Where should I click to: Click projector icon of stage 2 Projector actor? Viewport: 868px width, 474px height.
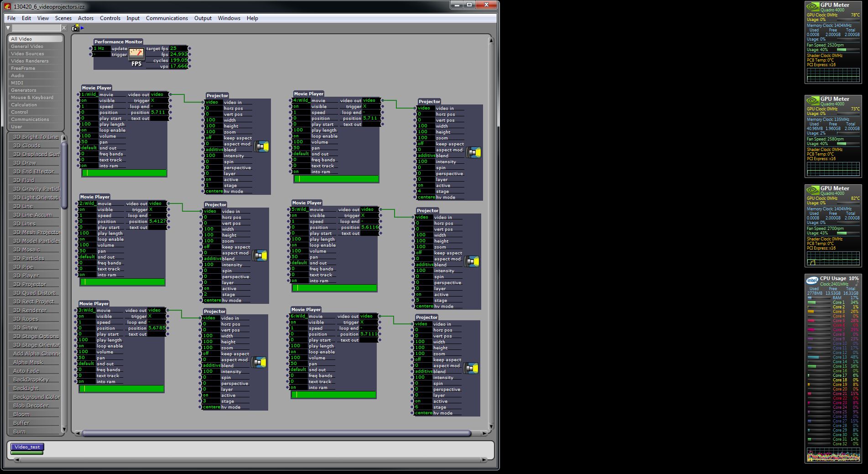pos(260,255)
